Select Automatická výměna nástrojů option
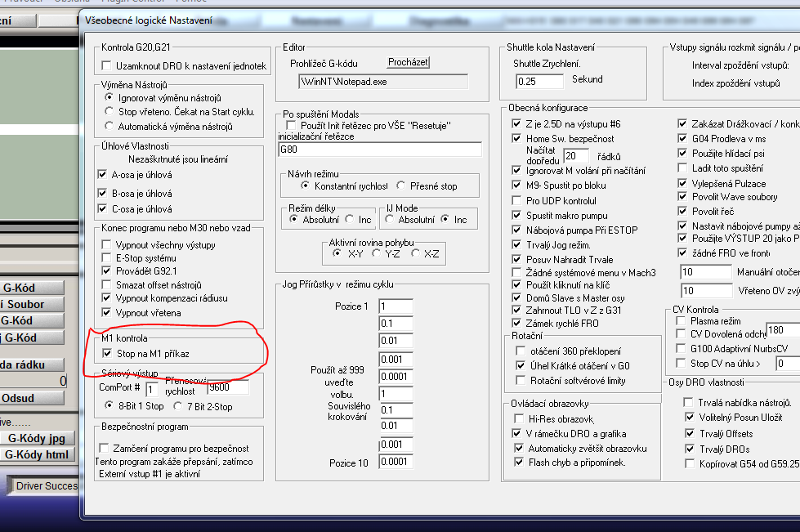 (110, 127)
